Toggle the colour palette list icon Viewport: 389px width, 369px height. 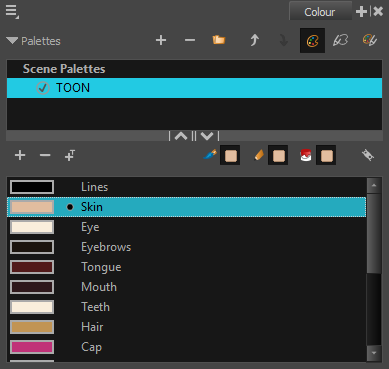[312, 41]
